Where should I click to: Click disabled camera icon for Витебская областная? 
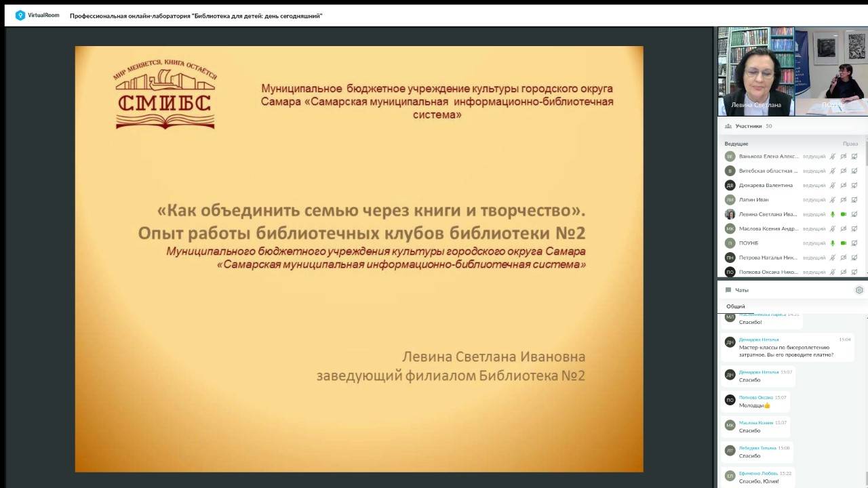pyautogui.click(x=844, y=171)
